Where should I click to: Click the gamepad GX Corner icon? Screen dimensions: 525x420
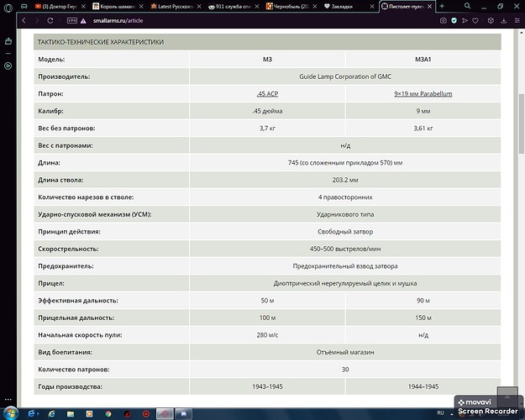(24, 7)
